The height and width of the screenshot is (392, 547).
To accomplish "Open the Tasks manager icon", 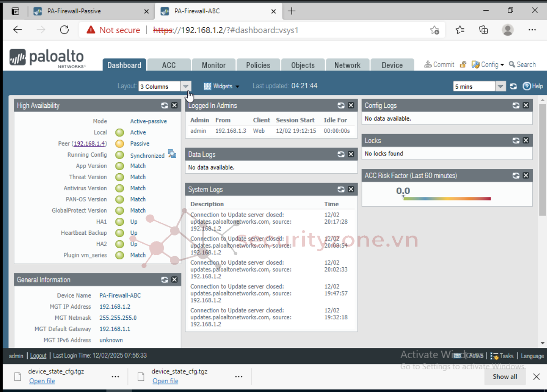I will coord(494,356).
